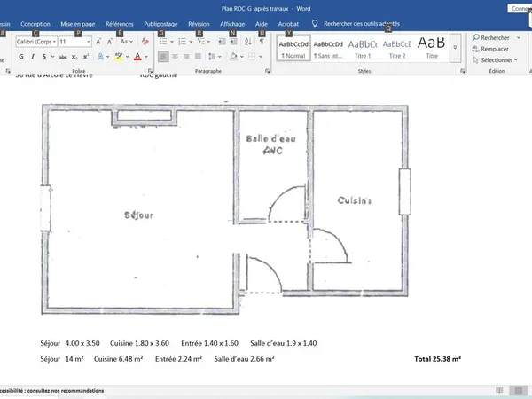
Task: Open the Publipostage tab
Action: (160, 24)
